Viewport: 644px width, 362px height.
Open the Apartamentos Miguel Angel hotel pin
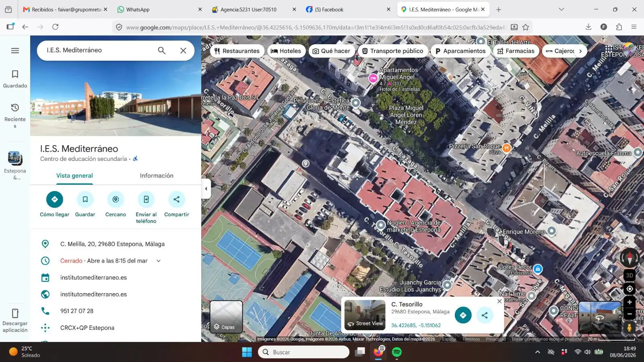click(373, 78)
